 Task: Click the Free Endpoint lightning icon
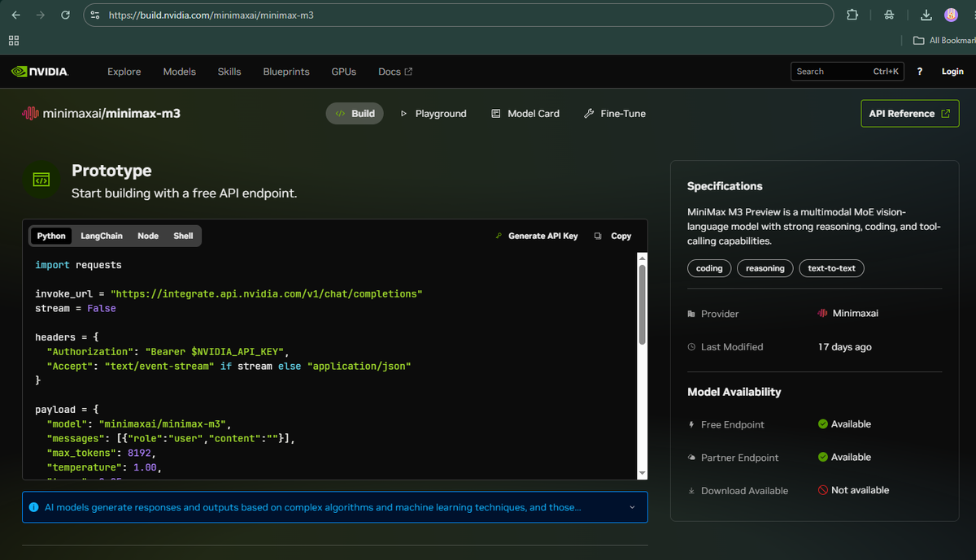pos(691,424)
